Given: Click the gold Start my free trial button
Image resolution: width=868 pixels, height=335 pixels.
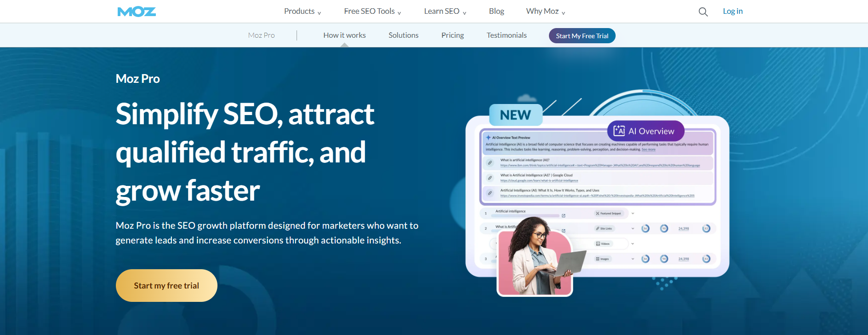Looking at the screenshot, I should click(166, 285).
